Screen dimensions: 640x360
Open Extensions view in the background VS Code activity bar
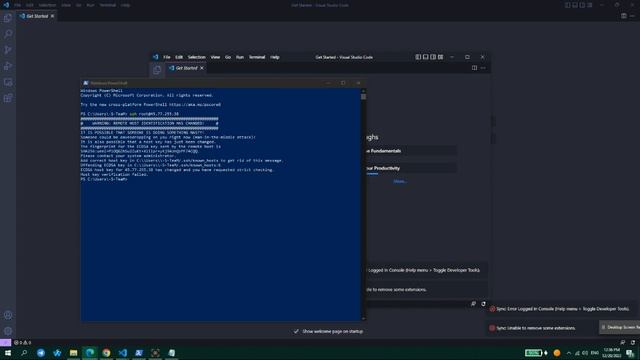[8, 98]
